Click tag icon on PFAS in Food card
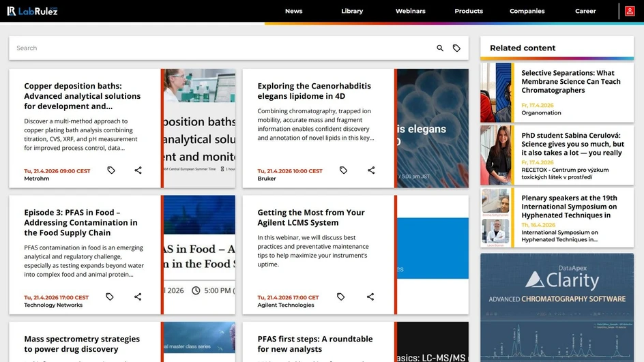The width and height of the screenshot is (644, 362). click(110, 297)
